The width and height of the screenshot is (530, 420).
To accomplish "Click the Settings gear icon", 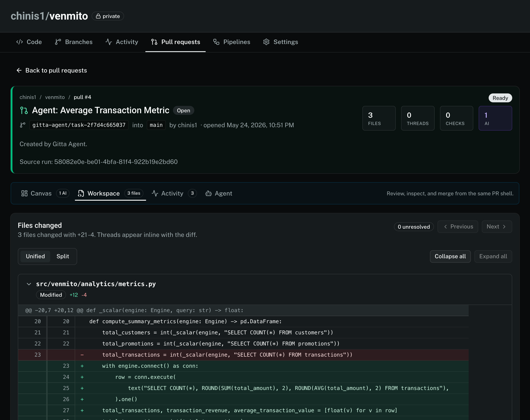I will point(266,42).
